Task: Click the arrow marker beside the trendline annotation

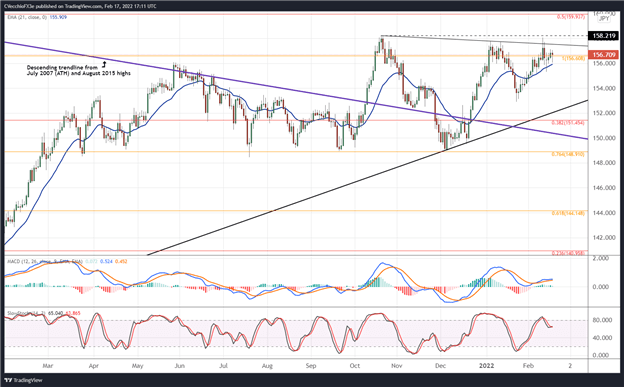Action: coord(104,63)
